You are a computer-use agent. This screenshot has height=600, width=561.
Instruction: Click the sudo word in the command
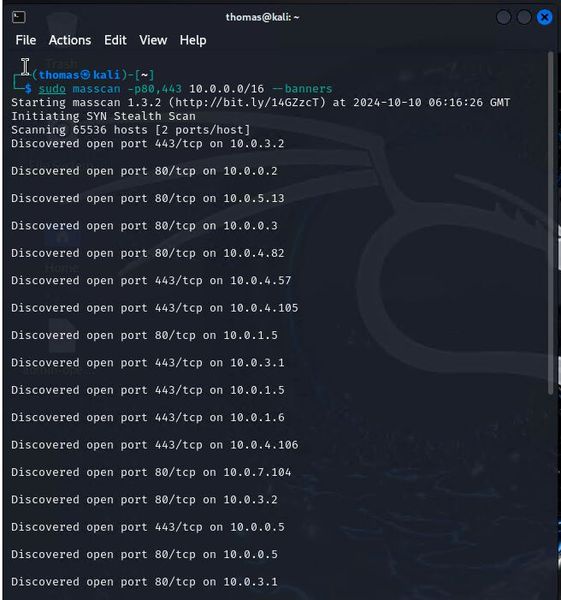[x=52, y=89]
